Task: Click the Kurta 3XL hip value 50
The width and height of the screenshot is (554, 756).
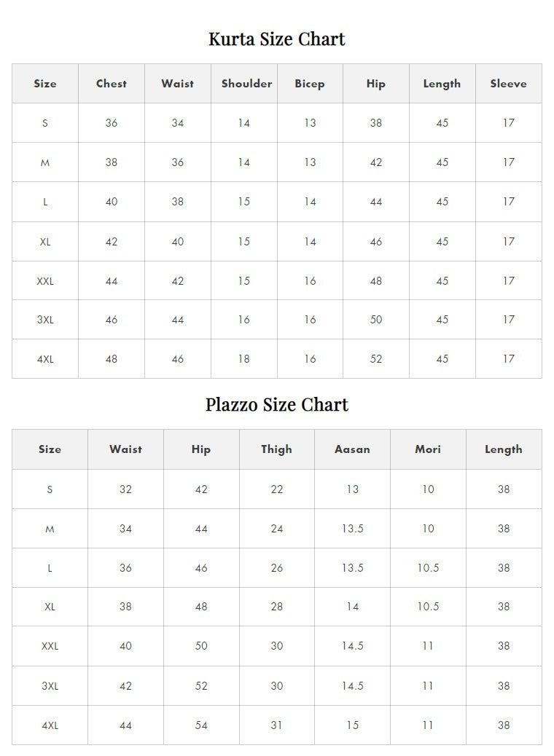Action: [375, 320]
